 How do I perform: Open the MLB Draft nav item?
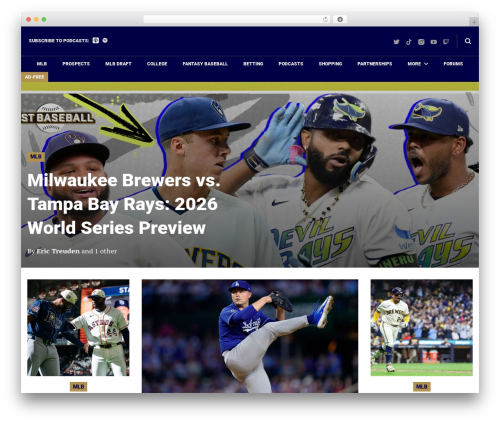coord(118,64)
